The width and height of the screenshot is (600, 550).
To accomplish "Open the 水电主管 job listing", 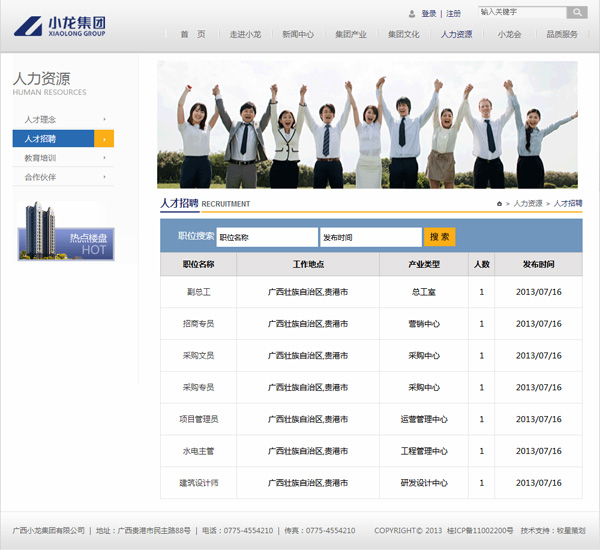I will point(199,451).
